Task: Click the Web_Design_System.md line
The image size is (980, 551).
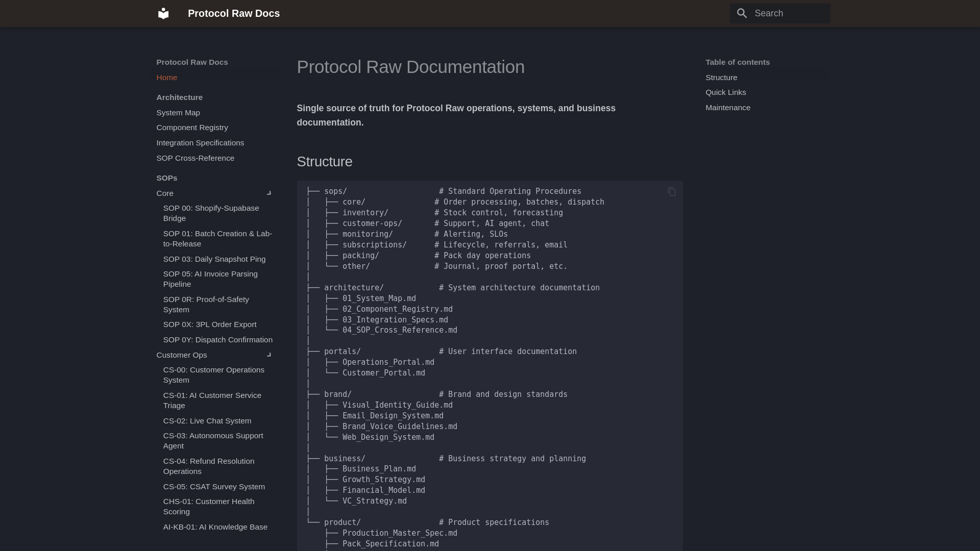Action: (x=388, y=437)
